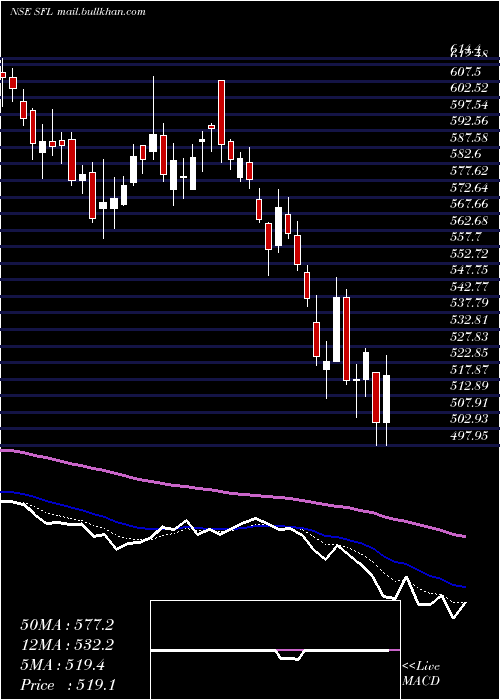Click the 562.68 price axis label
This screenshot has width=500, height=700.
tap(469, 221)
